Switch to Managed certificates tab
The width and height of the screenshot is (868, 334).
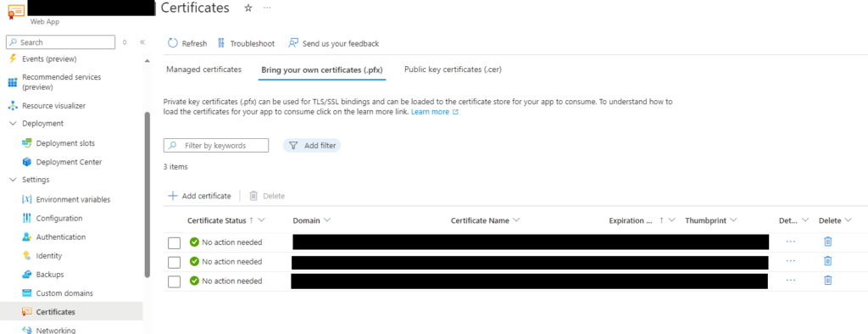(x=203, y=70)
